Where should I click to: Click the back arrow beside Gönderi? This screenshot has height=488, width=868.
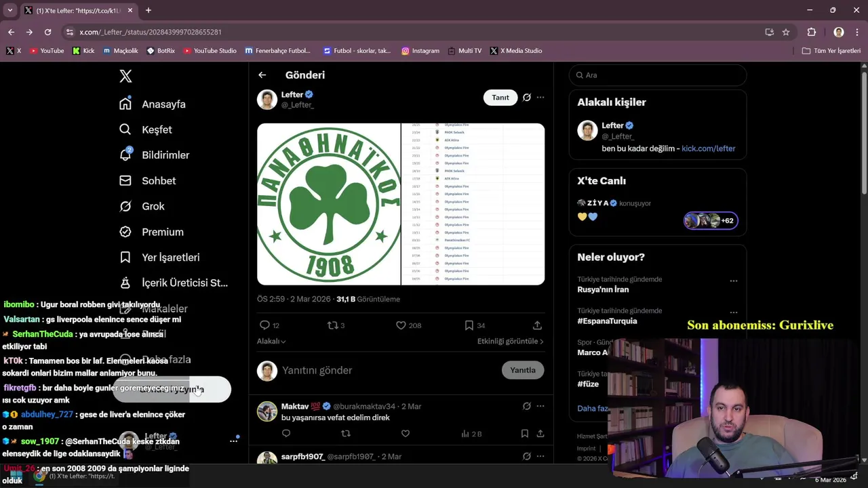[262, 75]
